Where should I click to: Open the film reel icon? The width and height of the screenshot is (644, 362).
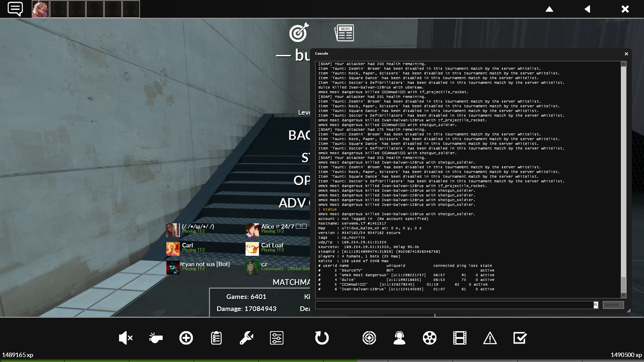click(x=430, y=338)
